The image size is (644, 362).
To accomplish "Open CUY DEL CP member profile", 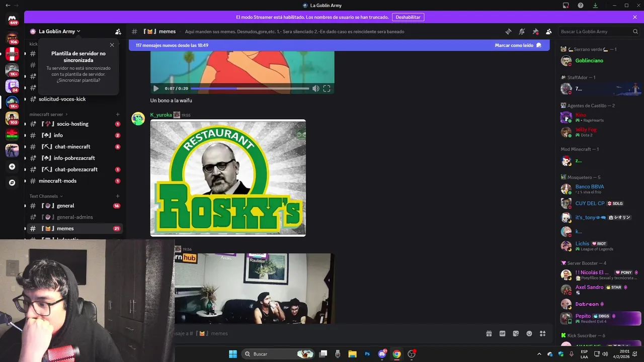I will click(x=599, y=204).
